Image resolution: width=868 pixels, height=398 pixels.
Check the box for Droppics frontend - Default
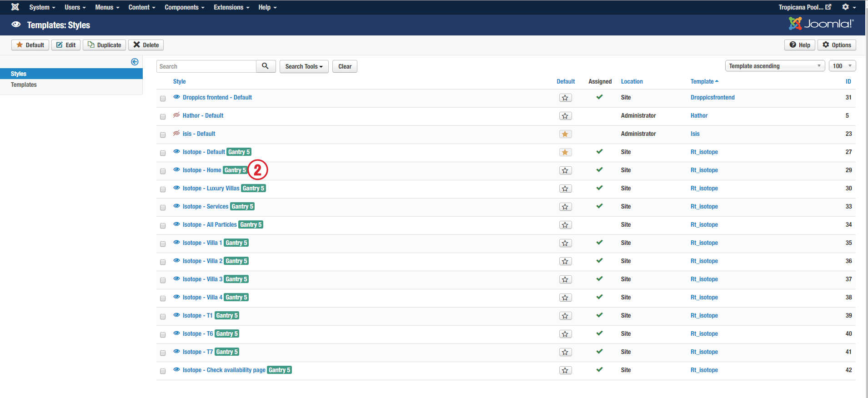pos(163,99)
